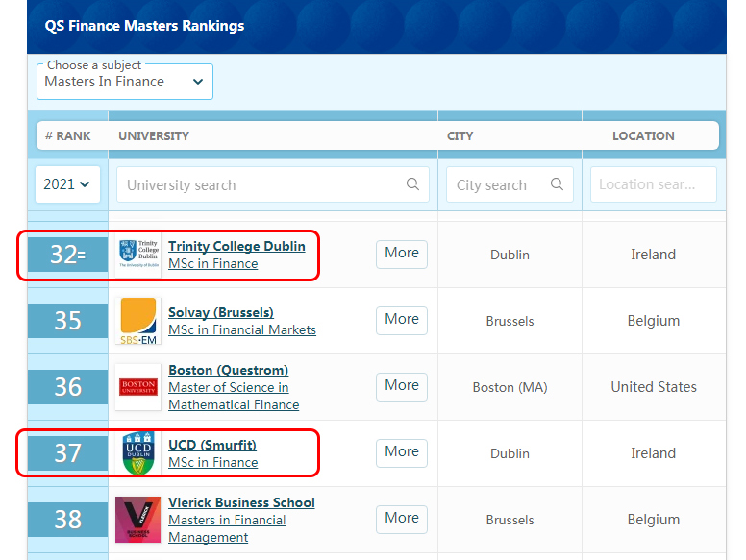Expand More for Boston (Questrom)
The width and height of the screenshot is (746, 560).
(x=401, y=386)
